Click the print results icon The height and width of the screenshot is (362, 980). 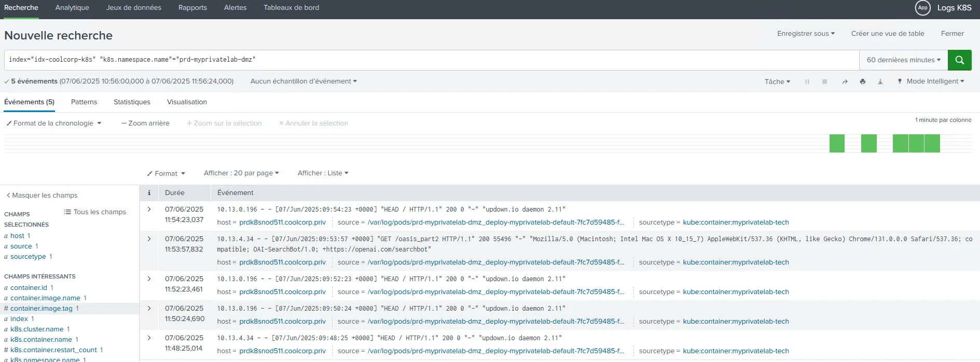tap(862, 82)
